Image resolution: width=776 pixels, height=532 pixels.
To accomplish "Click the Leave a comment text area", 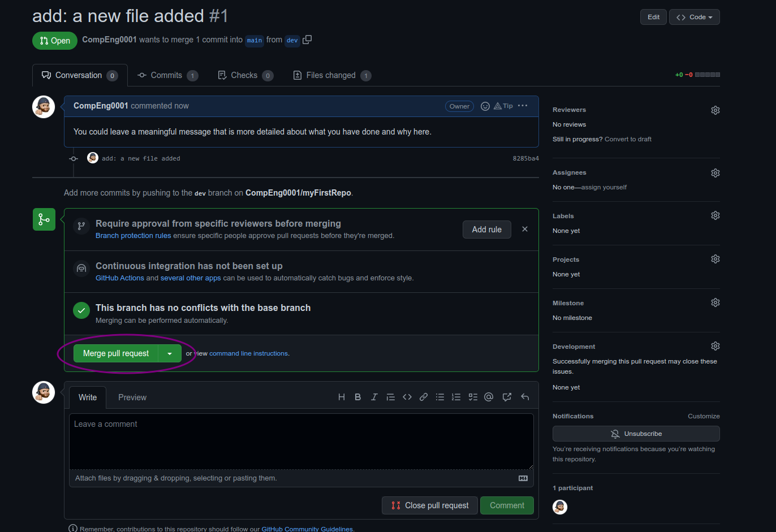I will pos(301,441).
